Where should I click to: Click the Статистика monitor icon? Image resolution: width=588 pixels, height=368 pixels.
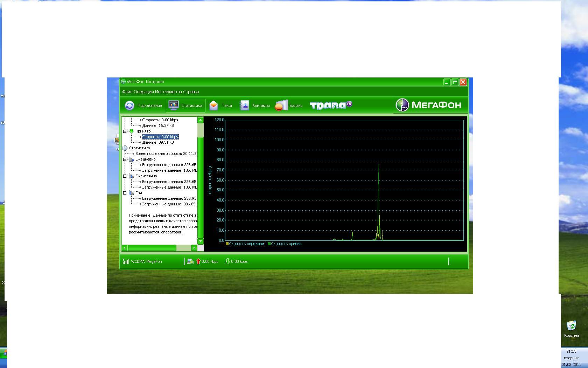(174, 105)
